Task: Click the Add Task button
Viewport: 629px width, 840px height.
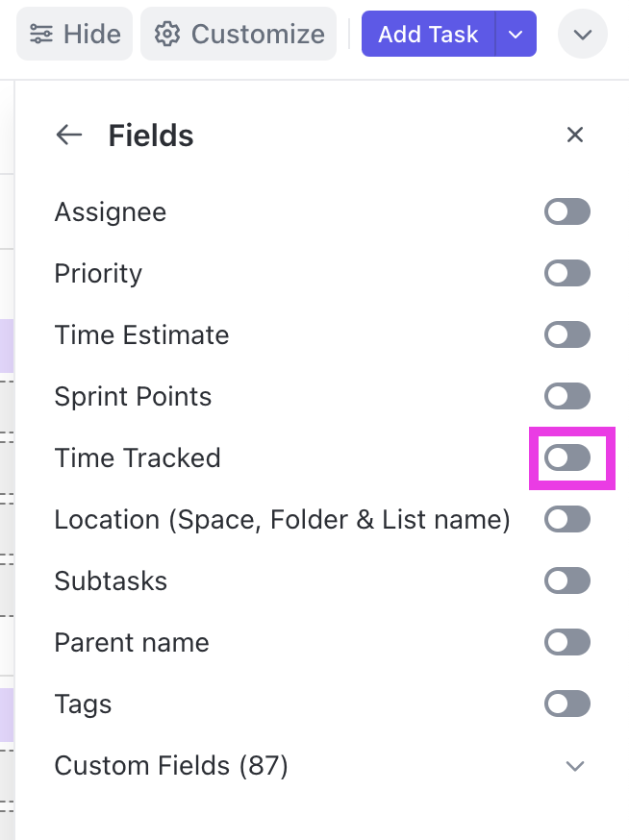Action: tap(428, 35)
